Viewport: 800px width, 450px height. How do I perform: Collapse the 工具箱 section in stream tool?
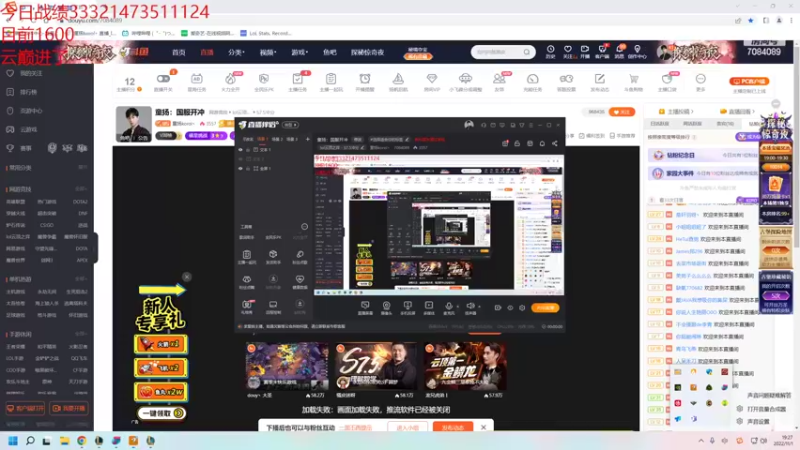click(304, 227)
